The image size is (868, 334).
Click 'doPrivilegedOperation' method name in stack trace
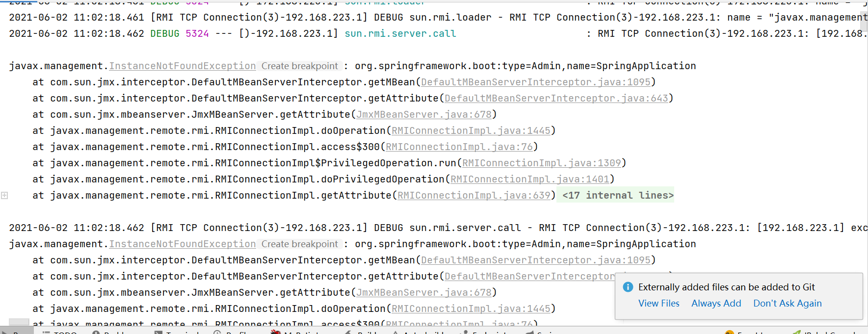(x=383, y=179)
